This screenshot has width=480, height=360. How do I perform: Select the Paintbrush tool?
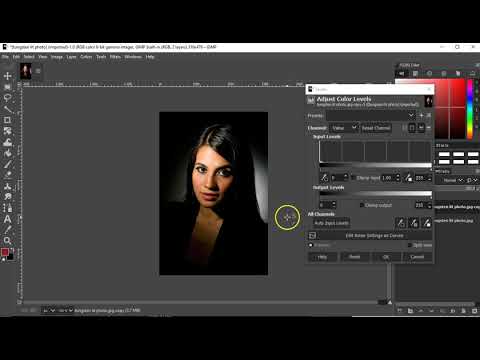point(7,164)
